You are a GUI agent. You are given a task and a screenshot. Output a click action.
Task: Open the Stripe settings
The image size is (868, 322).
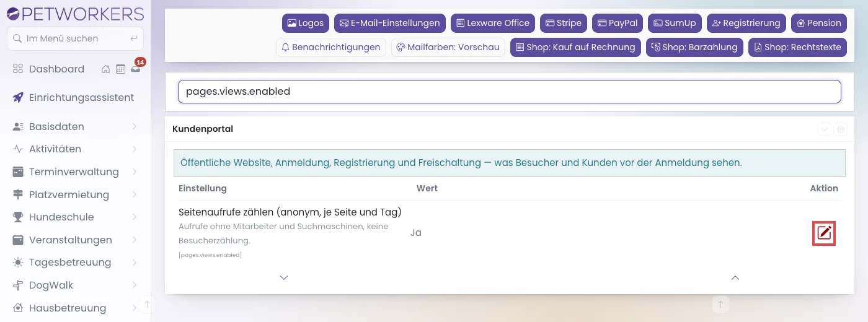click(x=564, y=23)
